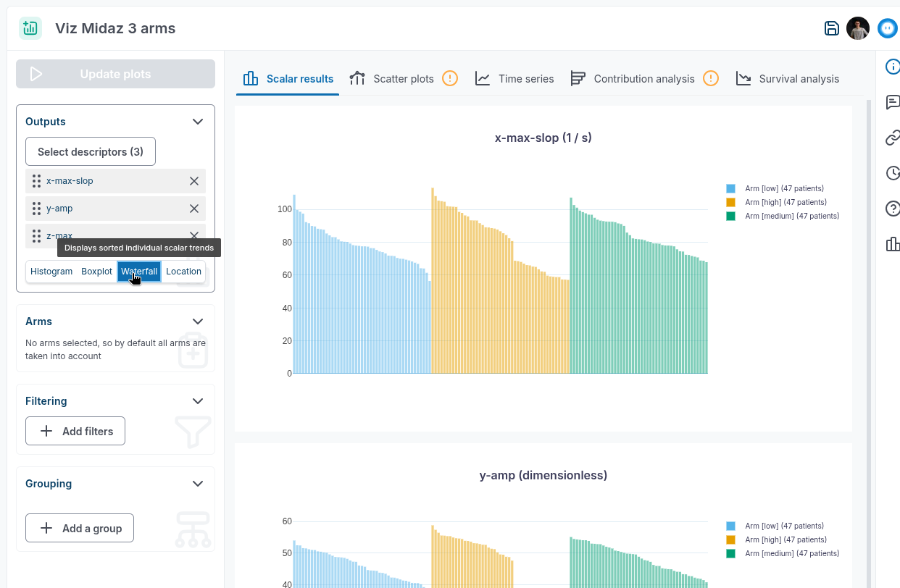Open the user profile avatar

858,28
